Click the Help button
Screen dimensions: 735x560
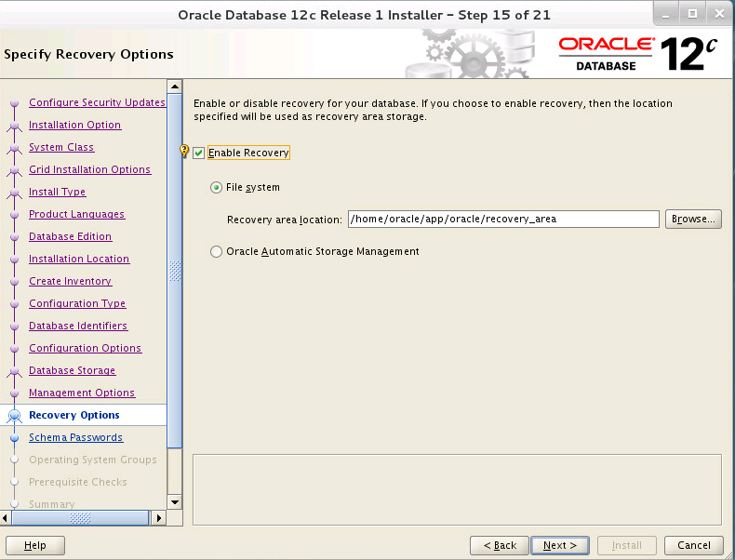point(35,545)
